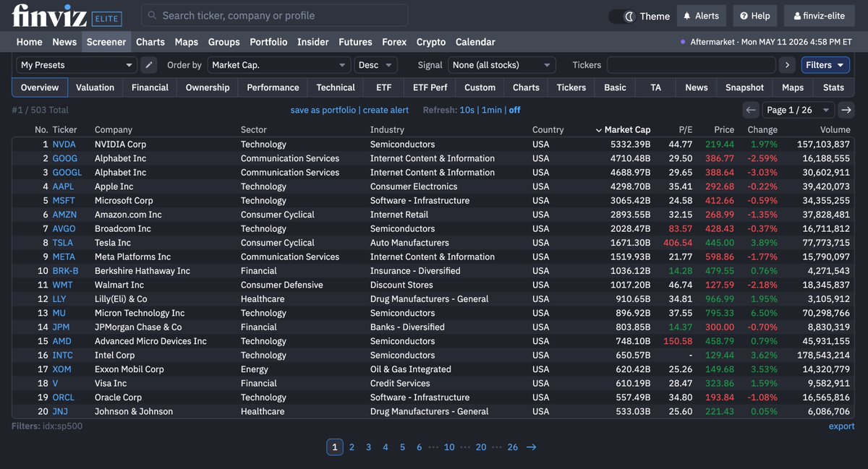Screen dimensions: 868x469
Task: Click the tickers submit arrow button
Action: click(787, 65)
